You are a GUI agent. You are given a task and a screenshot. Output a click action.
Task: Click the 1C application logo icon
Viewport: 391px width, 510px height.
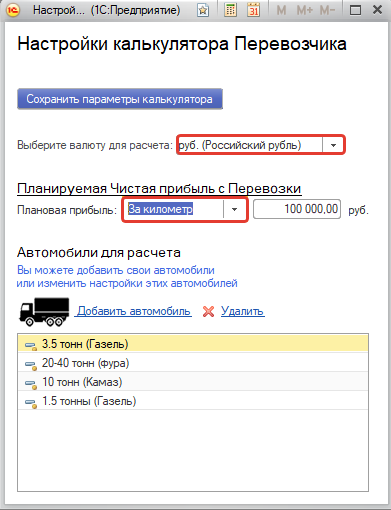click(13, 10)
